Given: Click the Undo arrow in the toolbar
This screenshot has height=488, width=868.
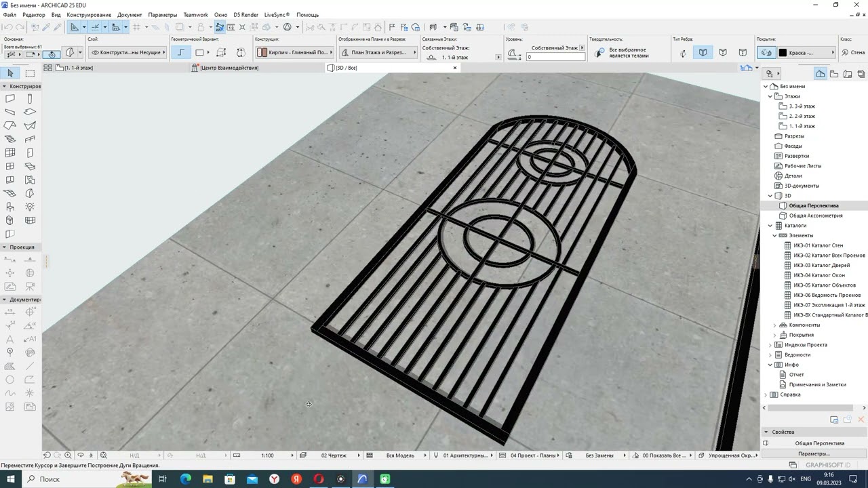Looking at the screenshot, I should (8, 27).
